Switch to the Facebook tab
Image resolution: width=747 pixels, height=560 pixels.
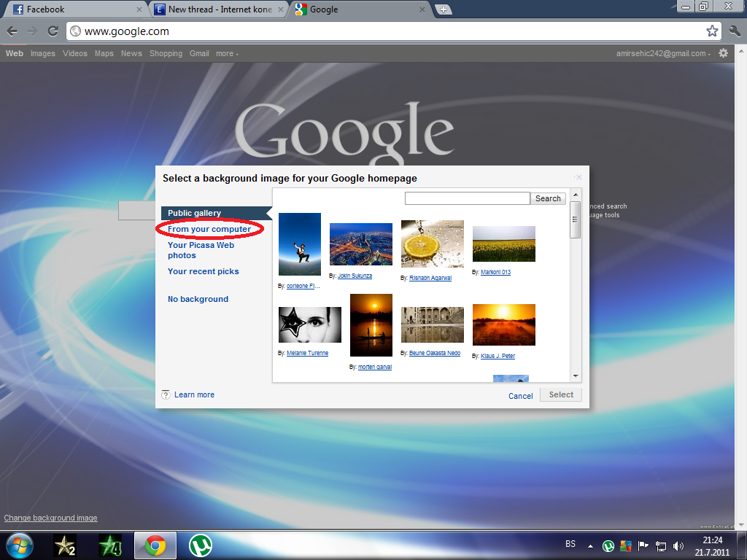[73, 9]
